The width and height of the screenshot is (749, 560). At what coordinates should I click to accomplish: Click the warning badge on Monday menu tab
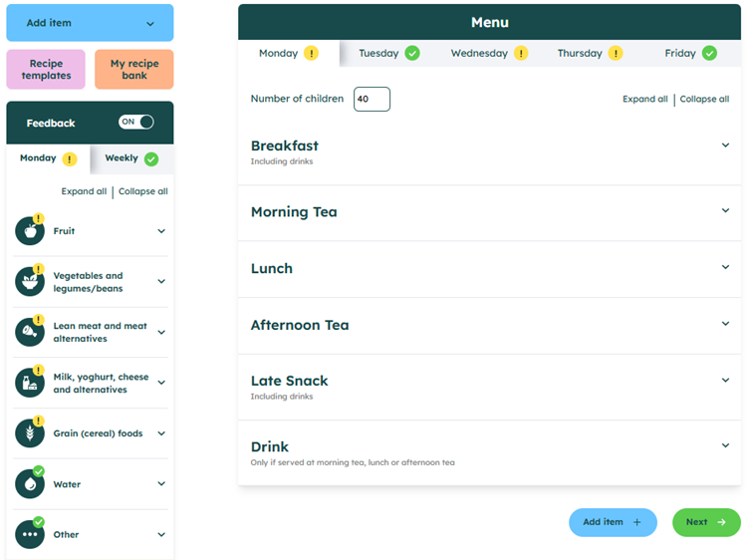click(312, 53)
